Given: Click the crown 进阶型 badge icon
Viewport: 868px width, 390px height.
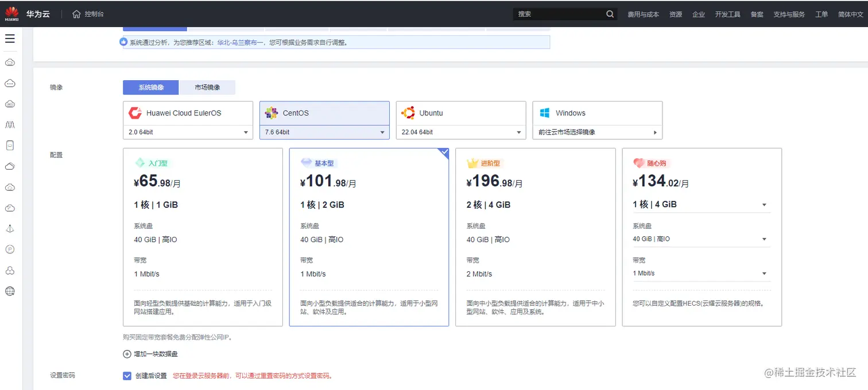Looking at the screenshot, I should [x=472, y=163].
